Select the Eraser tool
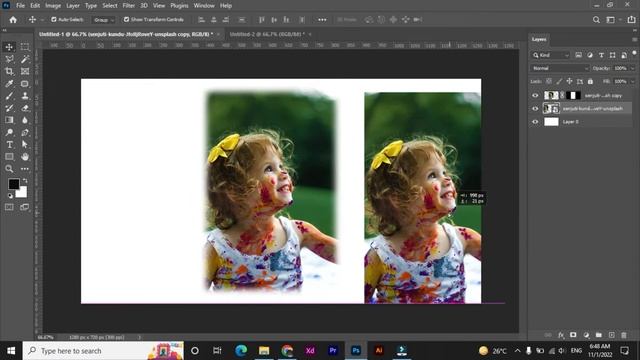This screenshot has width=640, height=360. [25, 108]
